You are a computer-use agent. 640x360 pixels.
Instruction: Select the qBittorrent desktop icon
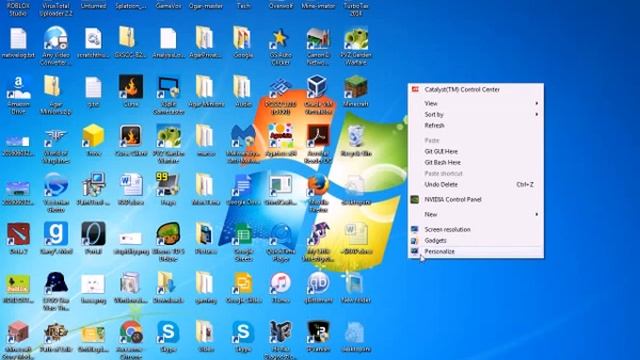tap(318, 283)
